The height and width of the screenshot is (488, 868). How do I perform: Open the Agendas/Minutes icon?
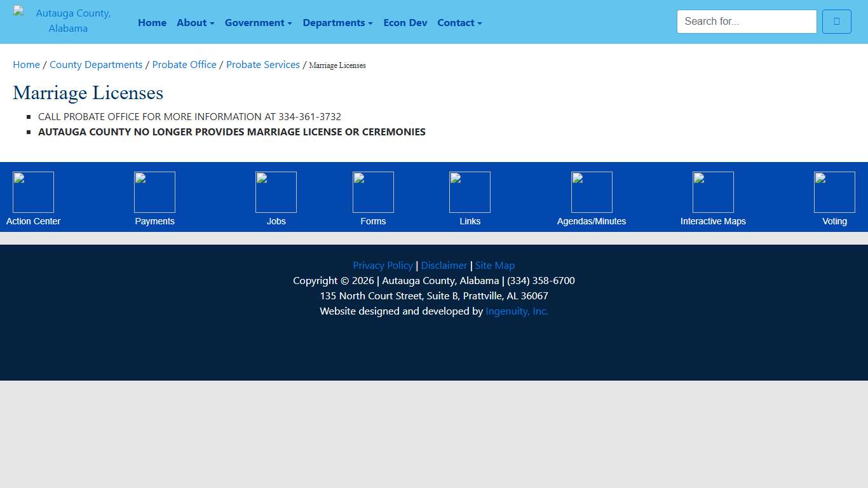pyautogui.click(x=592, y=192)
